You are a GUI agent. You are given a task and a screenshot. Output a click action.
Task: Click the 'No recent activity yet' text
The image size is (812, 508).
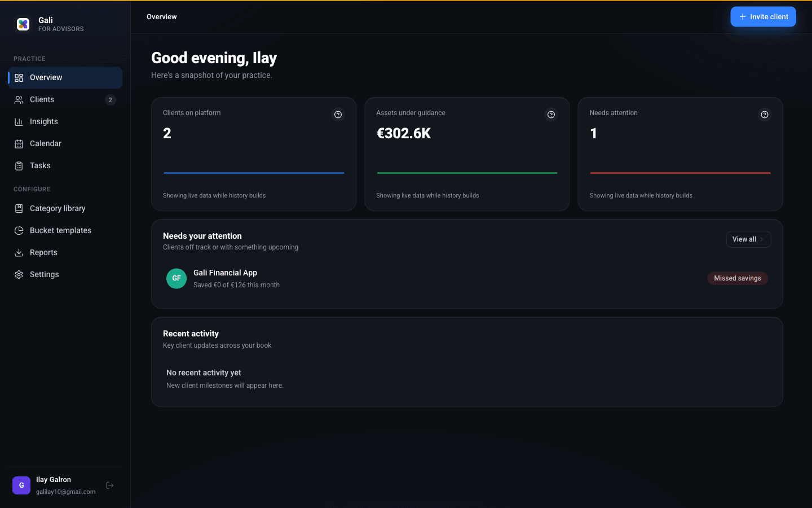tap(204, 373)
